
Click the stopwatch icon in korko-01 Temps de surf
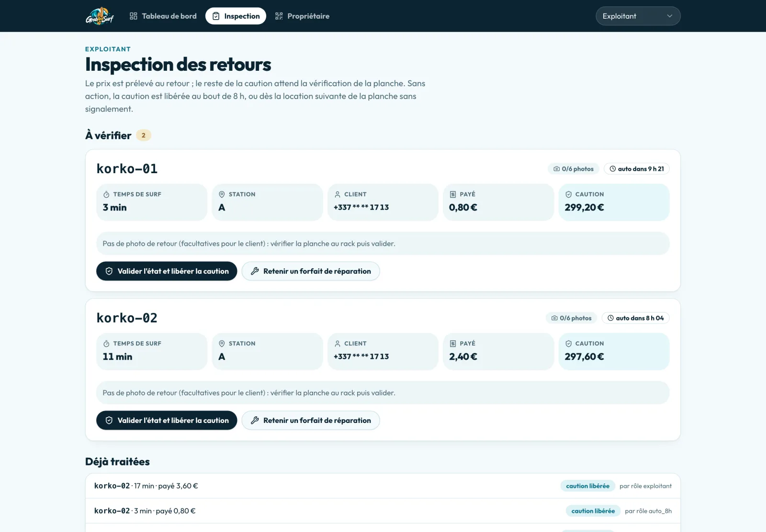point(106,195)
